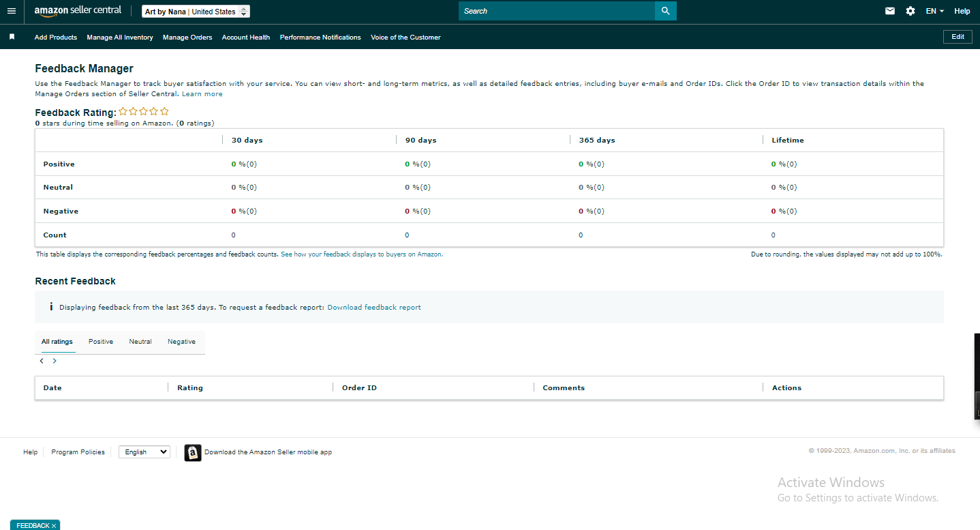Go to next feedback page arrow
Screen dimensions: 980x530
pyautogui.click(x=55, y=361)
